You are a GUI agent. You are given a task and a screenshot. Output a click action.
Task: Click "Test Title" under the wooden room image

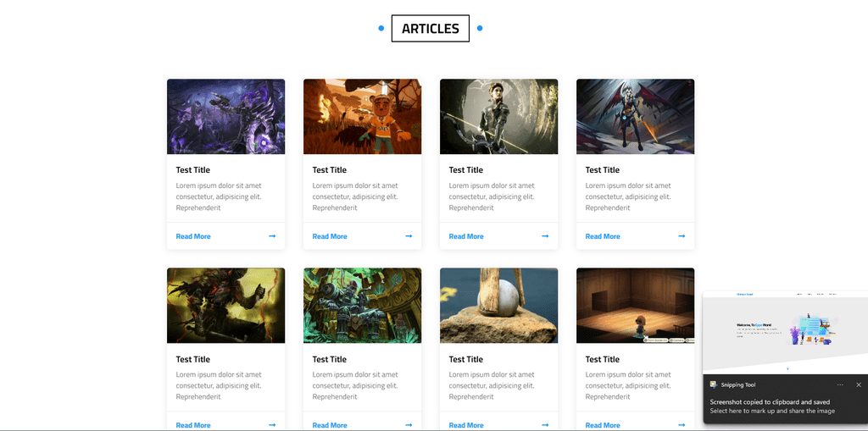click(x=603, y=359)
